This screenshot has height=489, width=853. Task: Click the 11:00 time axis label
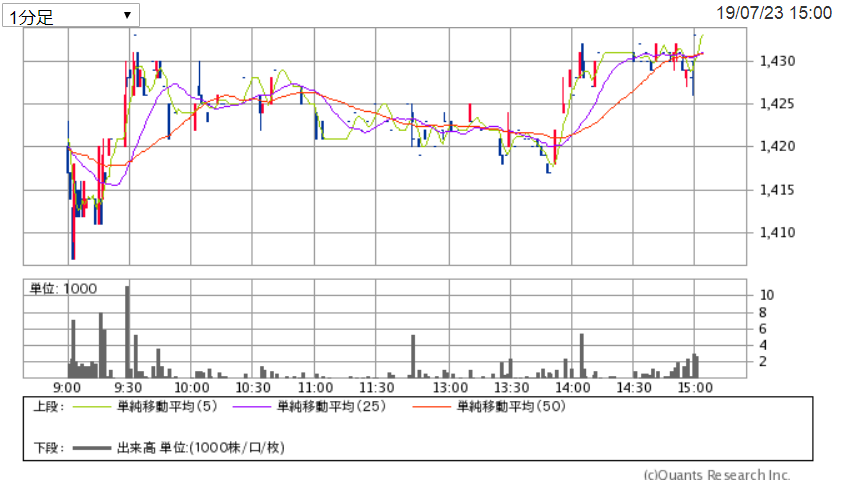pos(316,388)
